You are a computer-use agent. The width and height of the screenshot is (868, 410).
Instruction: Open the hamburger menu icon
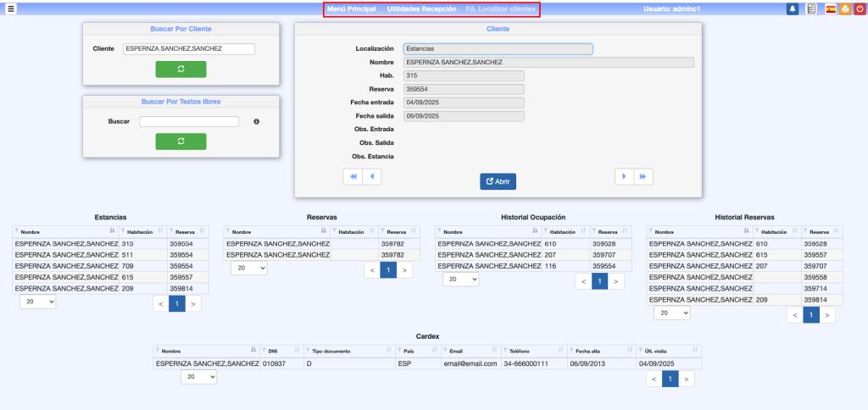(x=11, y=8)
